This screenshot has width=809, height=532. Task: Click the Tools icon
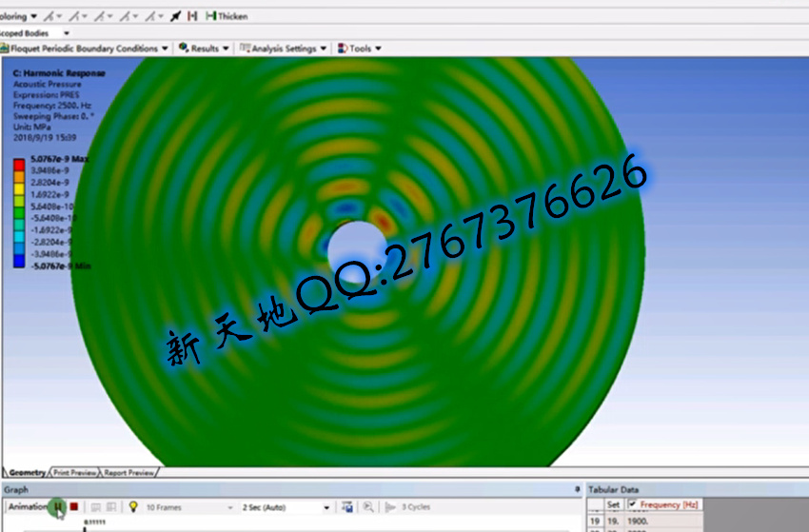pos(343,49)
